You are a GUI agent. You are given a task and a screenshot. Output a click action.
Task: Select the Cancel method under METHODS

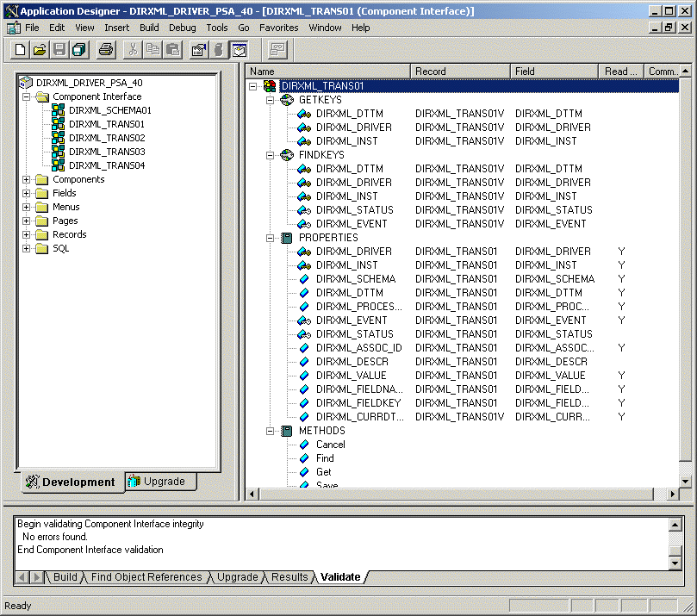(x=332, y=445)
